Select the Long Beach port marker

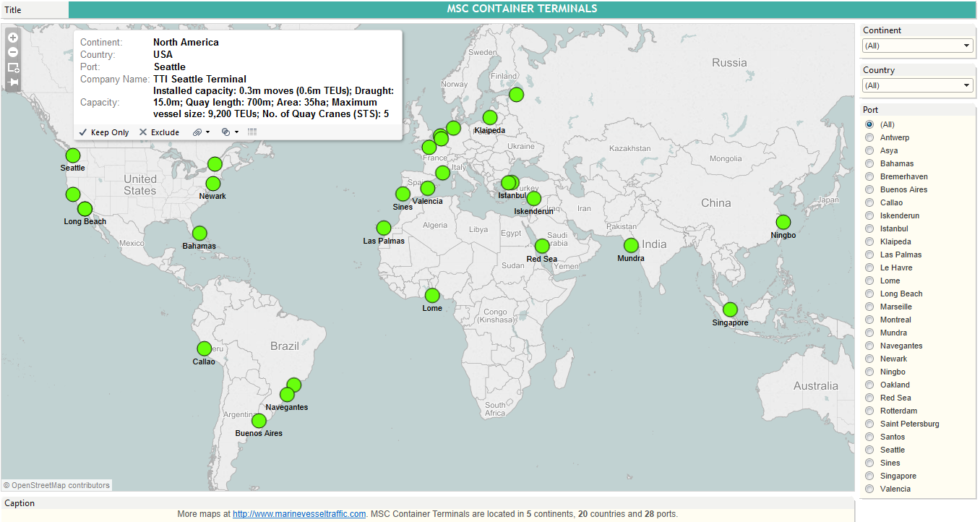[x=85, y=209]
